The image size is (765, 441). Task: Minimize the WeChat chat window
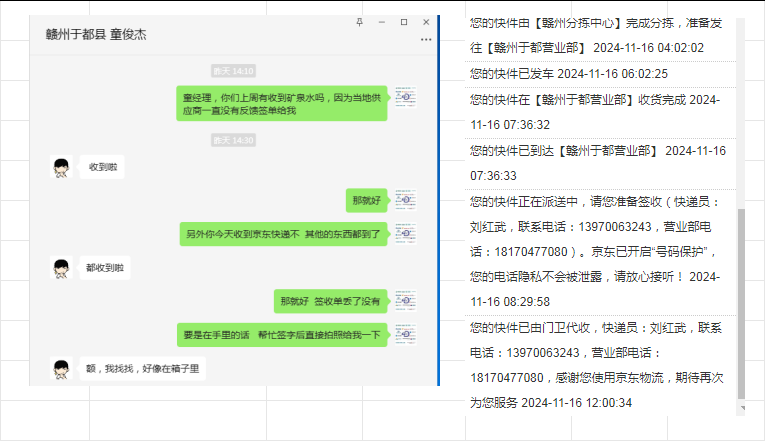(x=382, y=22)
